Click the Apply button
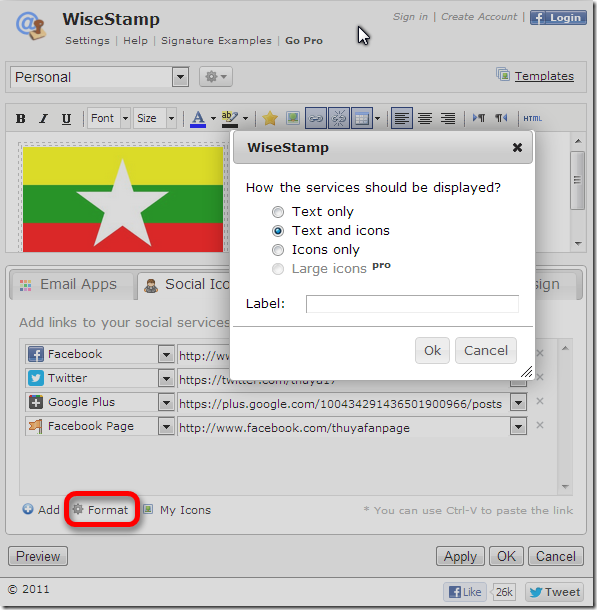This screenshot has width=597, height=610. click(x=460, y=556)
